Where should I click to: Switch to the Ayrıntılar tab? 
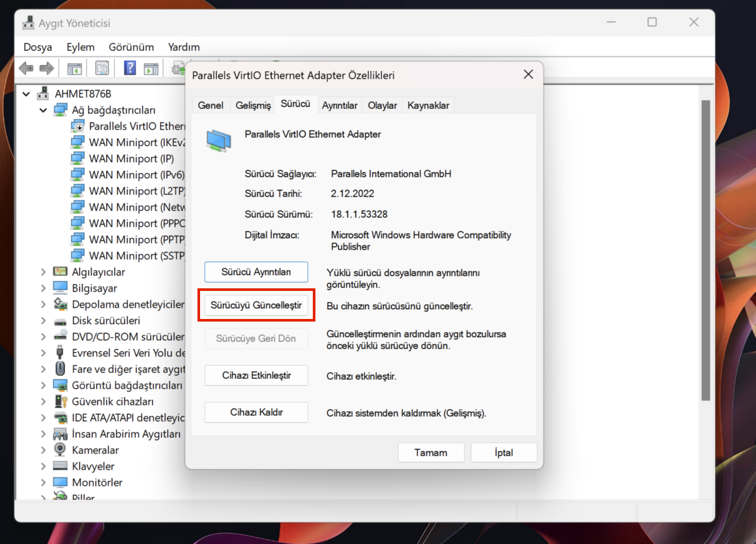[340, 105]
